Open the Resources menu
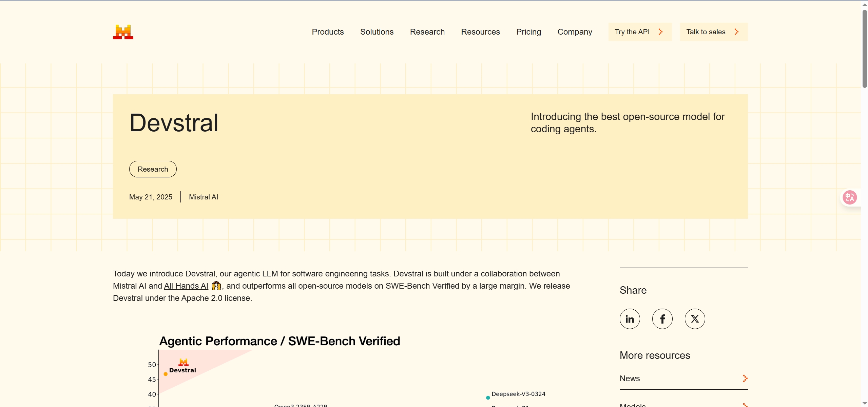The width and height of the screenshot is (868, 407). (480, 32)
